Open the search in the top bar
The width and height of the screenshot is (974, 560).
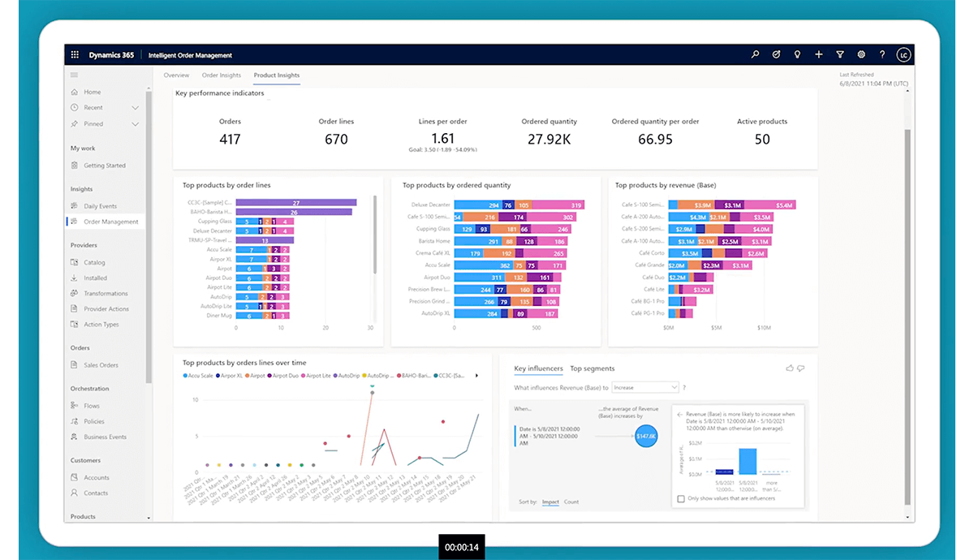pos(755,54)
